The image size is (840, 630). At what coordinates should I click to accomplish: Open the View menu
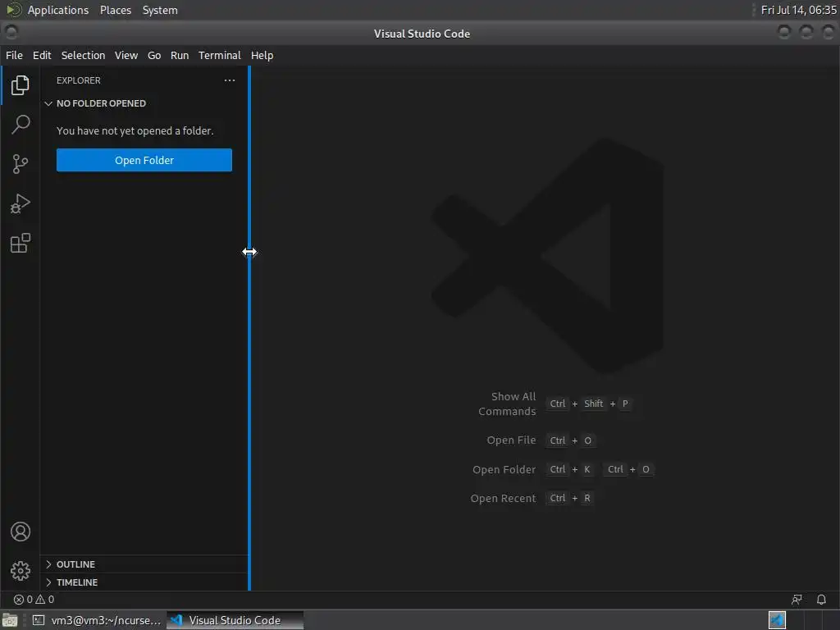126,55
